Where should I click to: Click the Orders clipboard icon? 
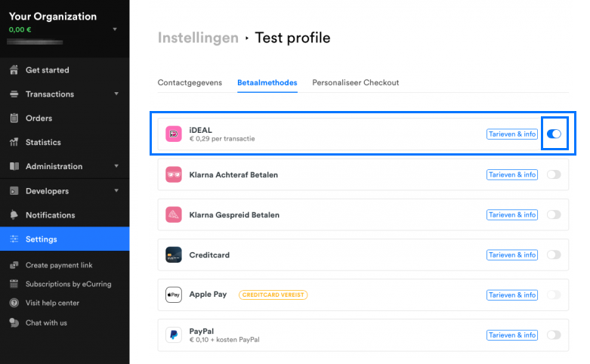pyautogui.click(x=14, y=118)
